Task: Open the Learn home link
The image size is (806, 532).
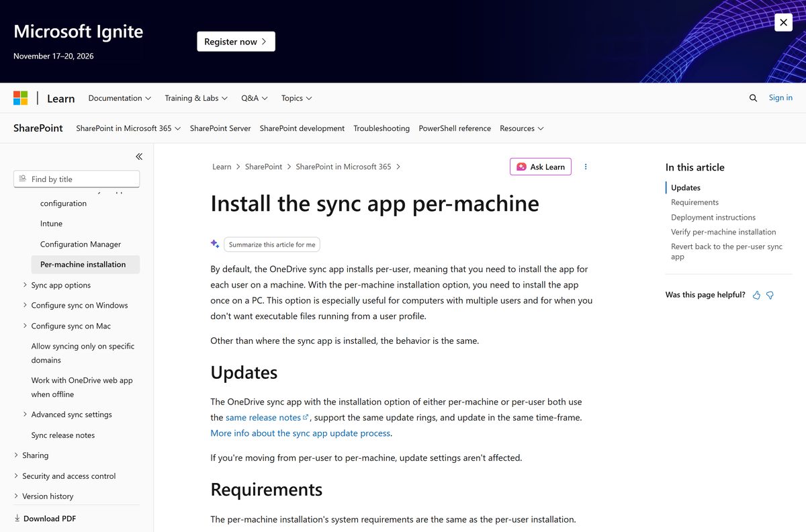Action: [60, 98]
